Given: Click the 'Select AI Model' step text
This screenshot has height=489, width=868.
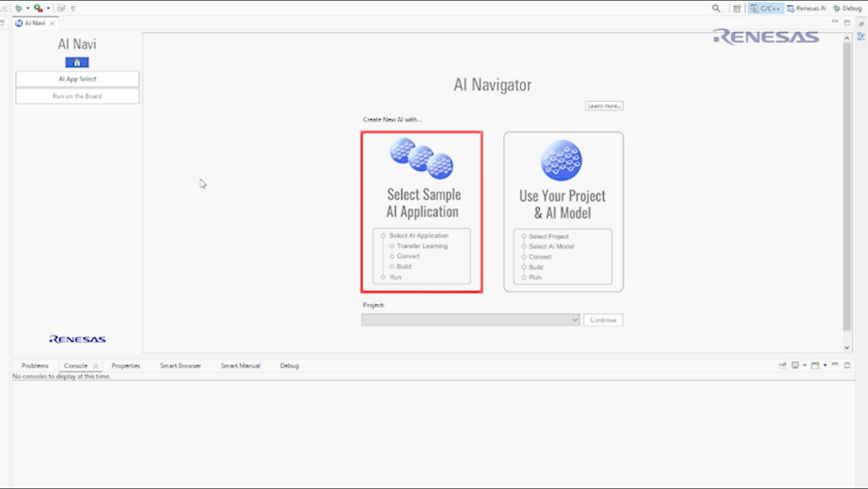Looking at the screenshot, I should click(551, 246).
